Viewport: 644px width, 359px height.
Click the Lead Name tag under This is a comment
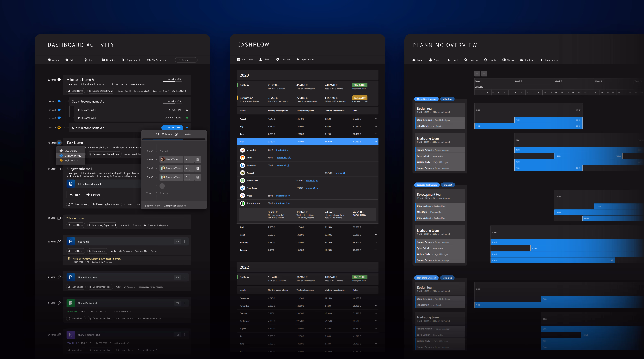pyautogui.click(x=76, y=225)
